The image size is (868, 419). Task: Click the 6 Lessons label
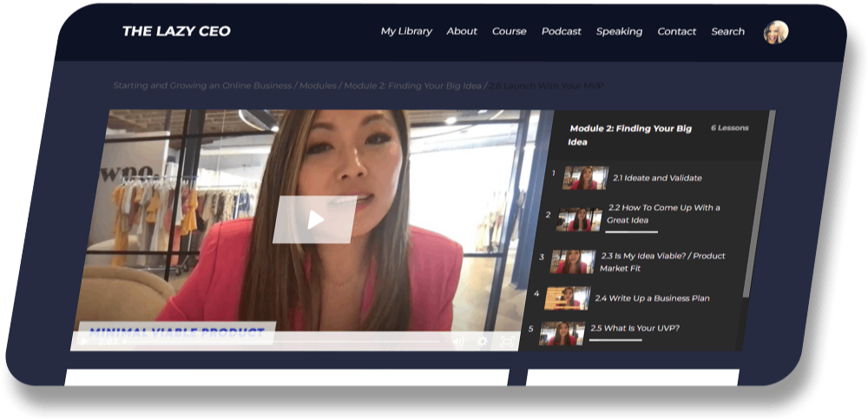(730, 128)
